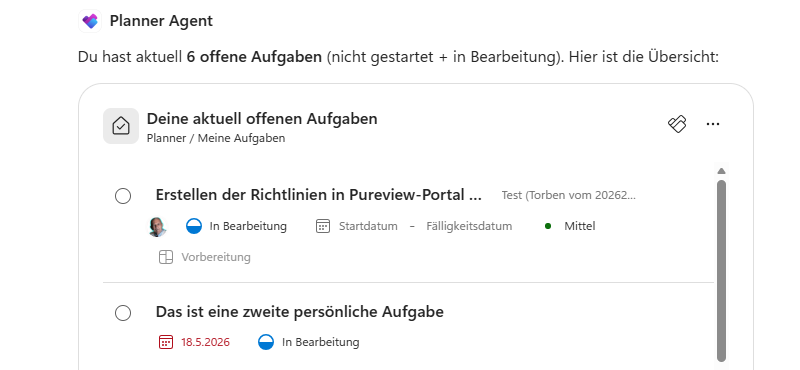
Task: Click the green Mittel priority dot
Action: click(548, 226)
